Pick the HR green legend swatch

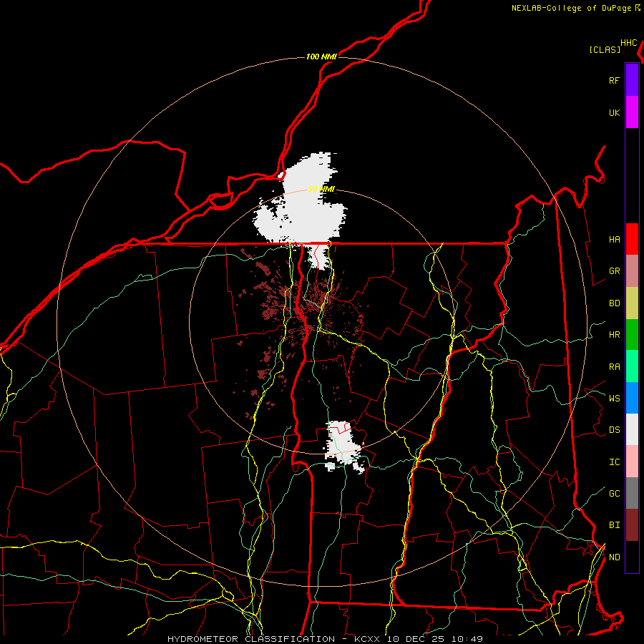[x=632, y=335]
